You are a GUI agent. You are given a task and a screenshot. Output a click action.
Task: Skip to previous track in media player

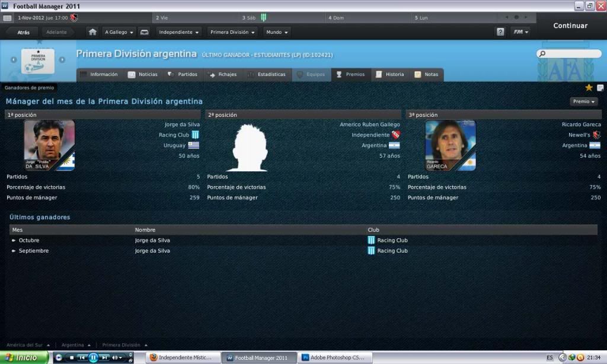(x=82, y=357)
